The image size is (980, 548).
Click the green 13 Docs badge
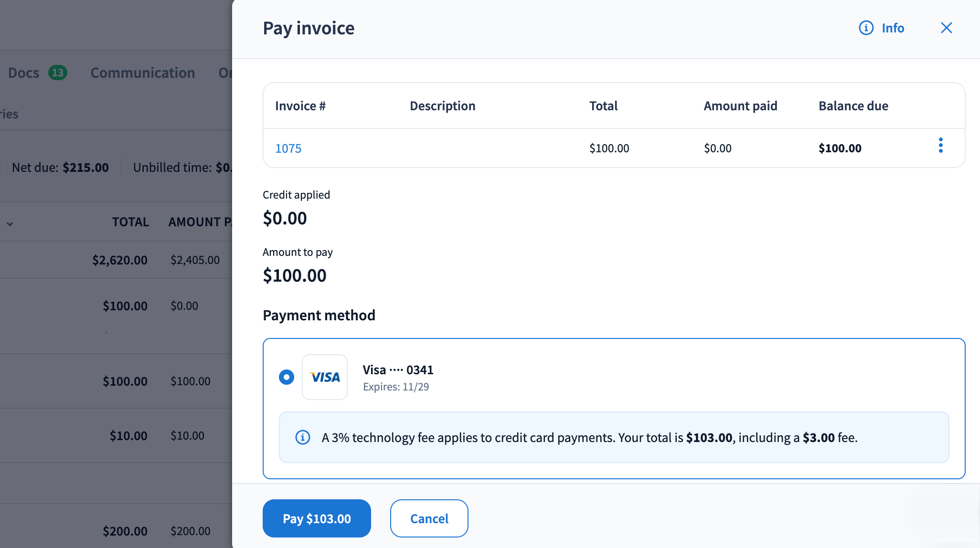coord(57,73)
